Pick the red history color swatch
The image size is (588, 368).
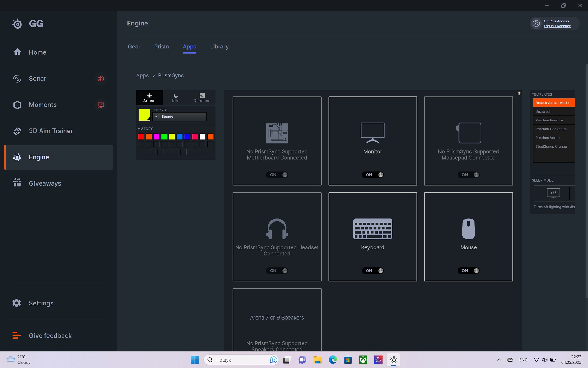(141, 136)
